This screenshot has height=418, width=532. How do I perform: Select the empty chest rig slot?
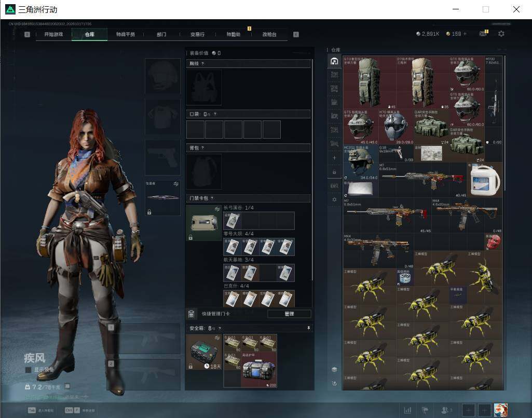tap(203, 88)
